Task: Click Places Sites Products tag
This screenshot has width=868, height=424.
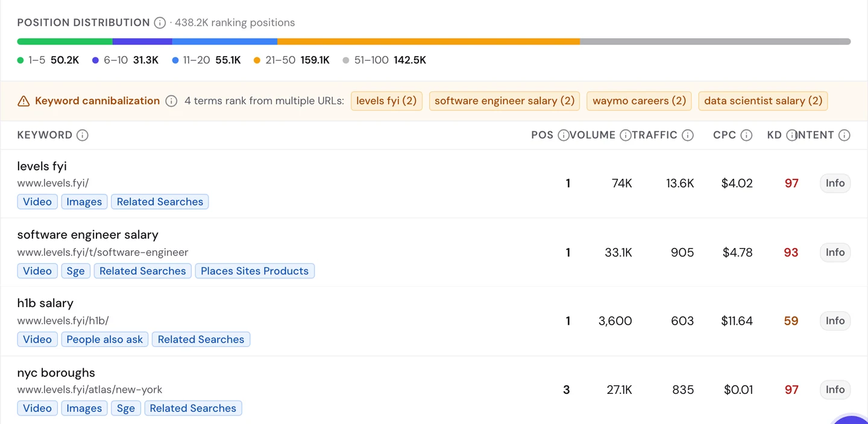Action: 254,271
